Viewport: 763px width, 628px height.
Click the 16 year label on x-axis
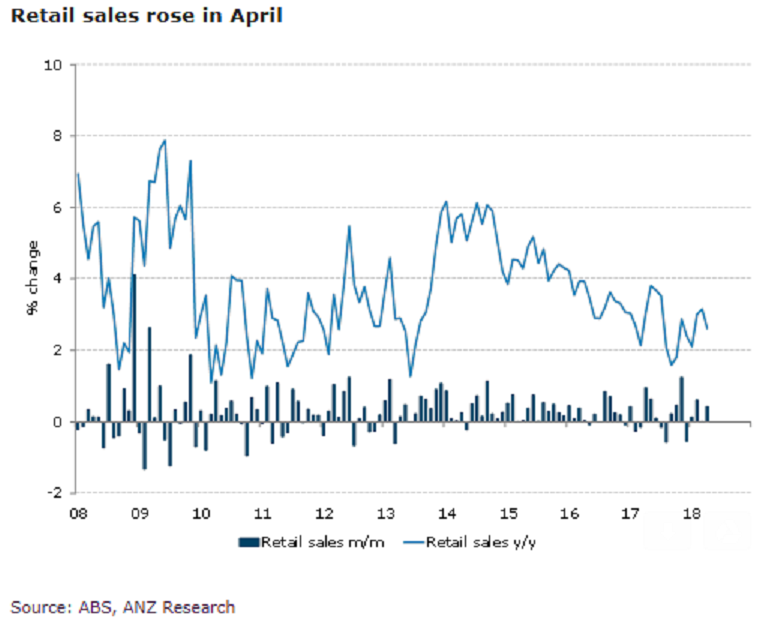tap(569, 514)
